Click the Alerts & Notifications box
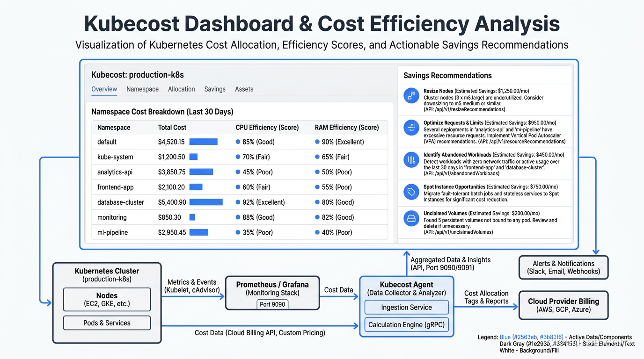Screen dimensions: 644x359 point(563,267)
